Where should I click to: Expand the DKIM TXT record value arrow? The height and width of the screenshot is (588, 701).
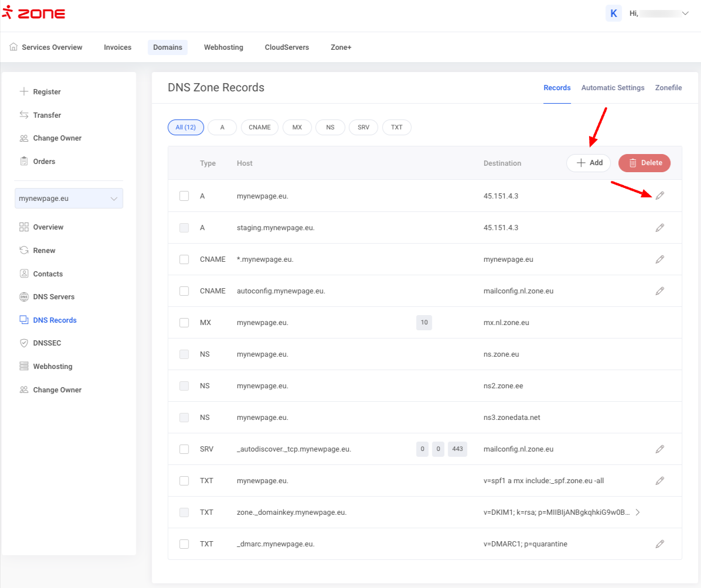[x=638, y=512]
